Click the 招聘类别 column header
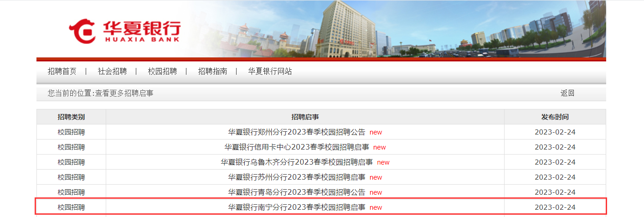644x217 pixels. tap(71, 117)
